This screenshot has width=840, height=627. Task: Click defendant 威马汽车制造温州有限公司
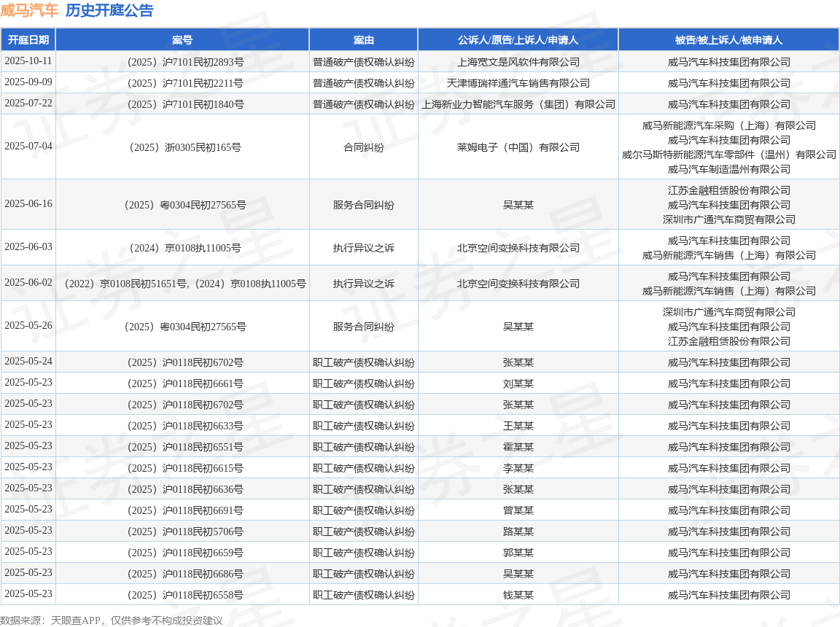pyautogui.click(x=728, y=169)
